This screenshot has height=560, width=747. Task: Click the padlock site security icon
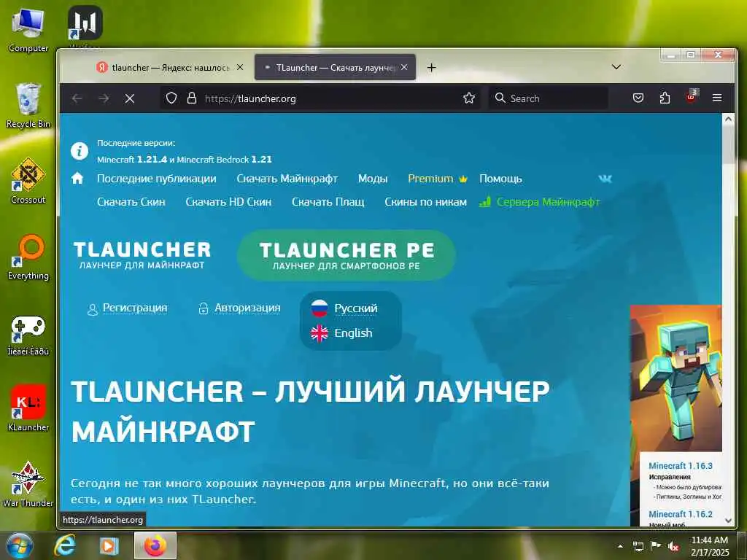(192, 98)
